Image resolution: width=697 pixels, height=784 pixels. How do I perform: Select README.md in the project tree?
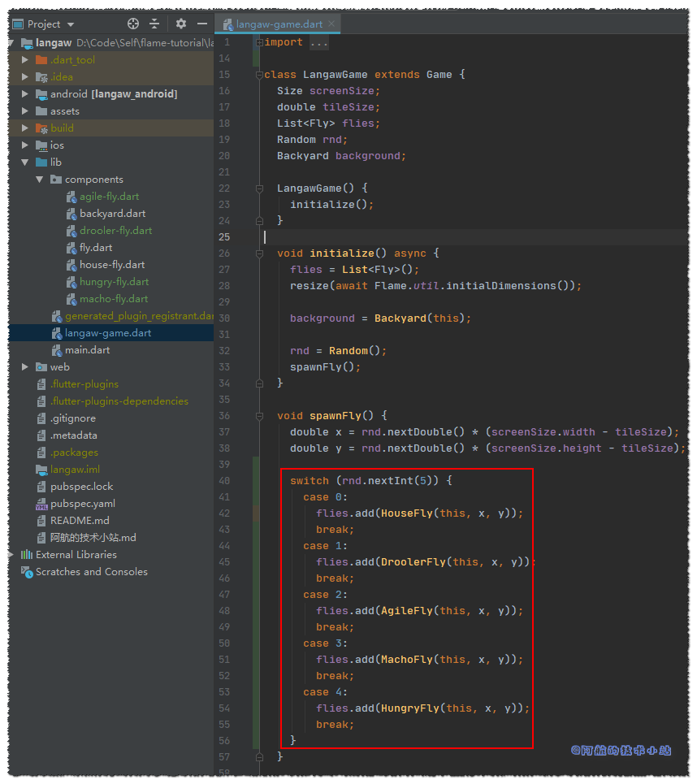(80, 521)
